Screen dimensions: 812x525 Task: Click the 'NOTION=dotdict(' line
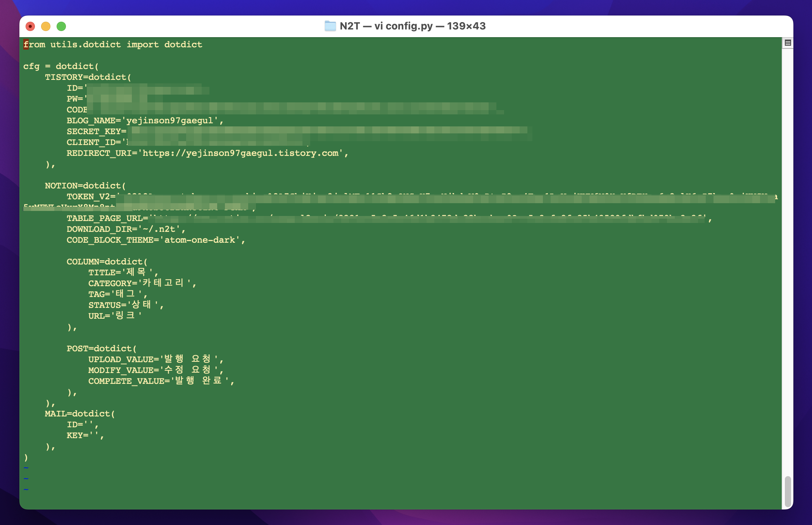tap(85, 186)
